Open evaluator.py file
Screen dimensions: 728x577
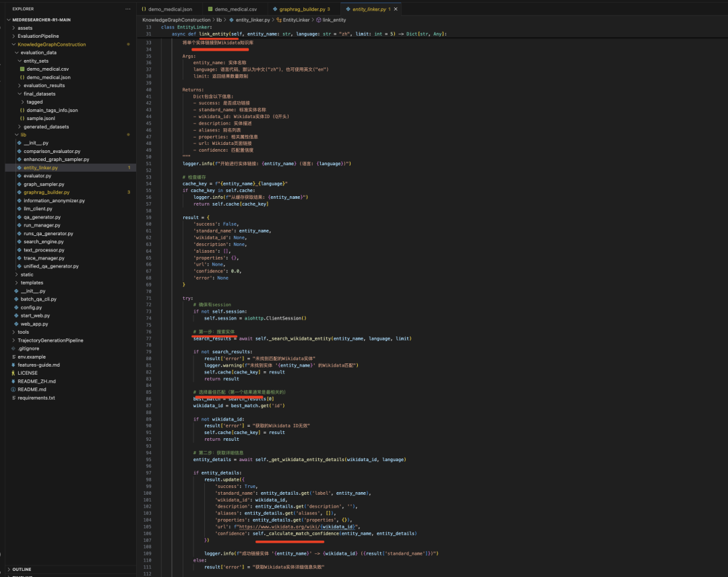(37, 175)
